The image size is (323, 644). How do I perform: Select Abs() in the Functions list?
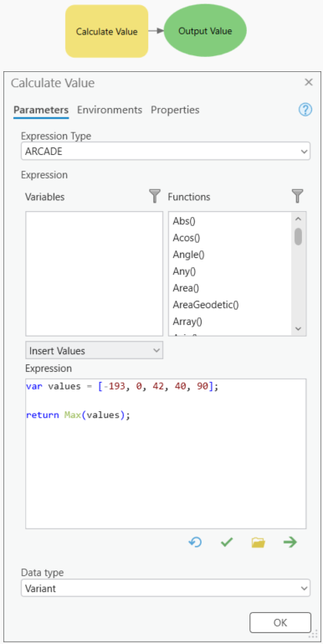[184, 221]
